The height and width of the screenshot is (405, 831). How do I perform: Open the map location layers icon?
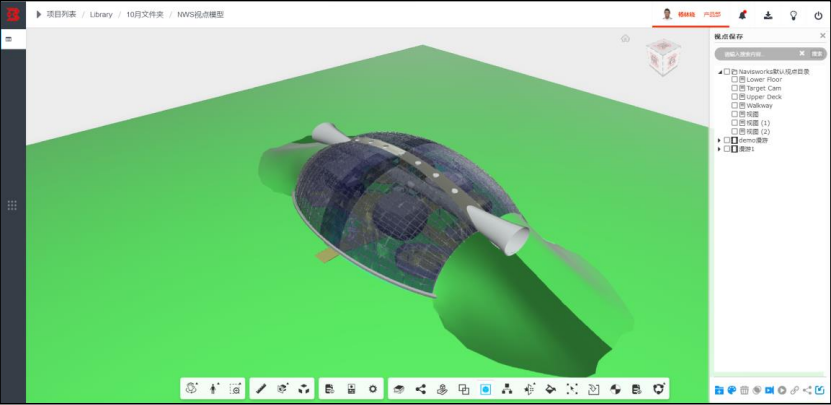click(442, 389)
